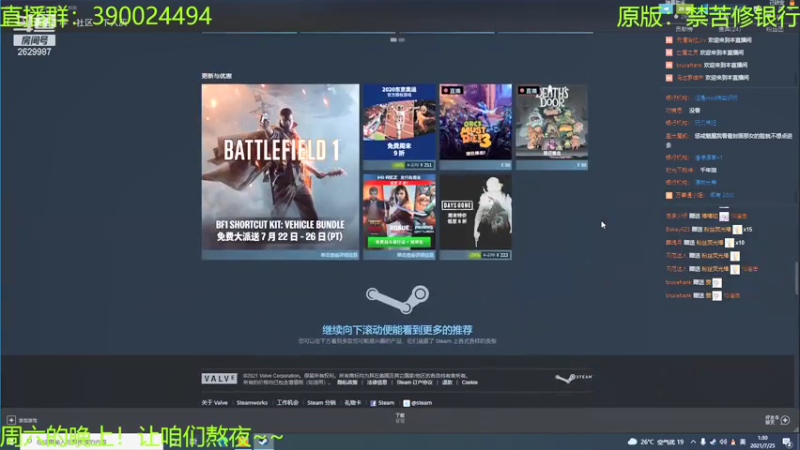This screenshot has height=450, width=800.
Task: Click the Steam icon in the taskbar
Action: click(262, 441)
